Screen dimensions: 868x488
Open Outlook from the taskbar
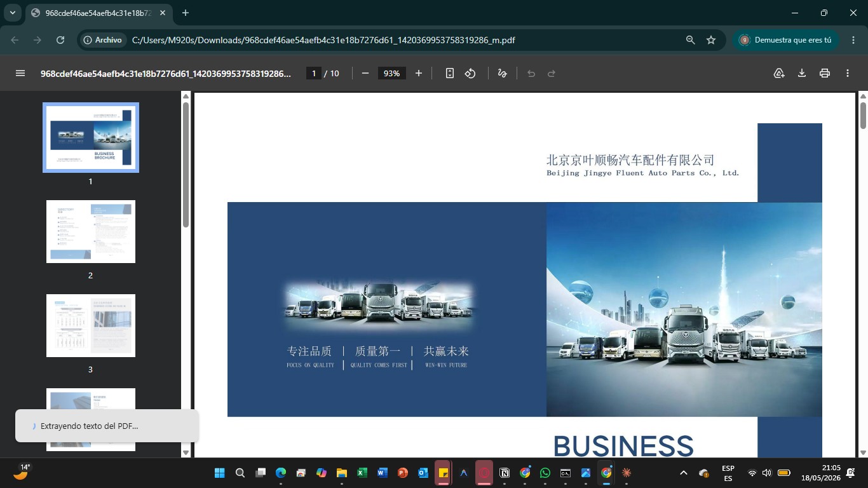point(423,473)
